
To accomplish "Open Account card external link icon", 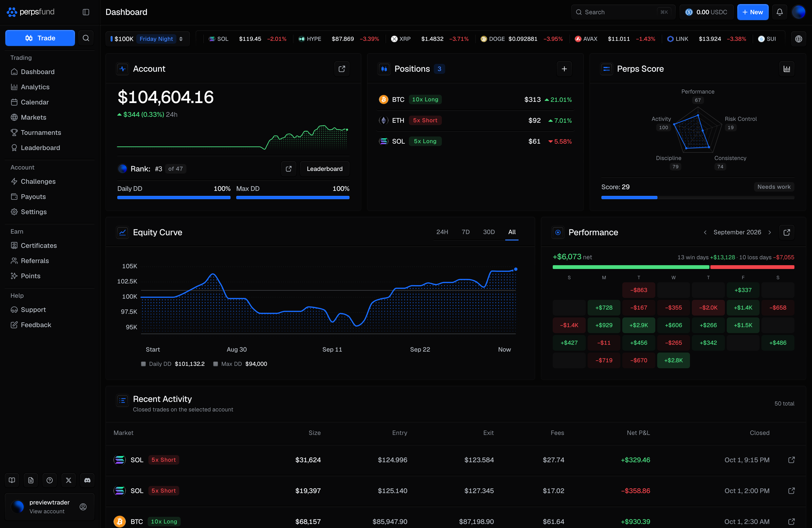I will coord(342,69).
